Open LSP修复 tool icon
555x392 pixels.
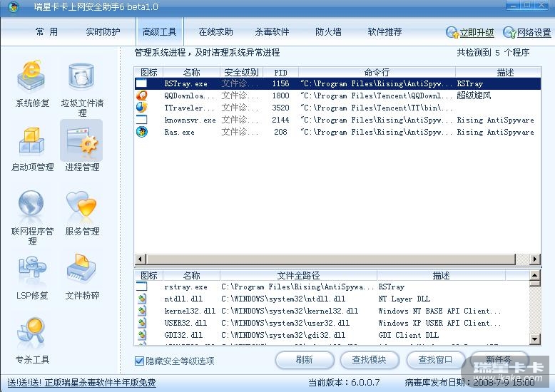tap(32, 268)
